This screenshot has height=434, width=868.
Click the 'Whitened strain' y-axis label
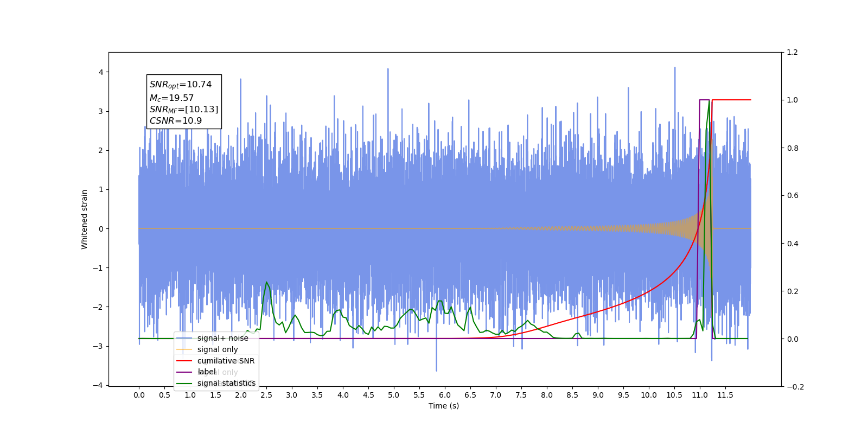tap(85, 219)
